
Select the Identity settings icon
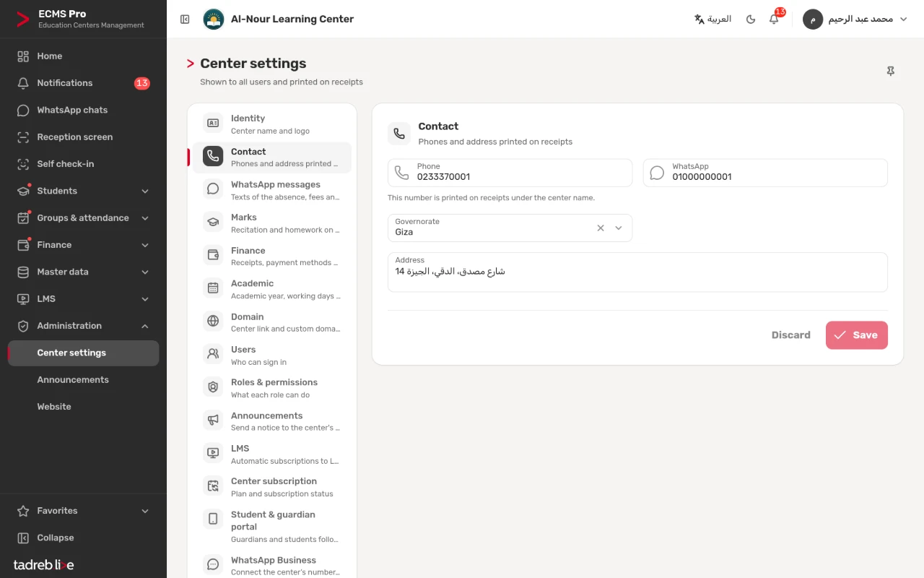tap(213, 124)
